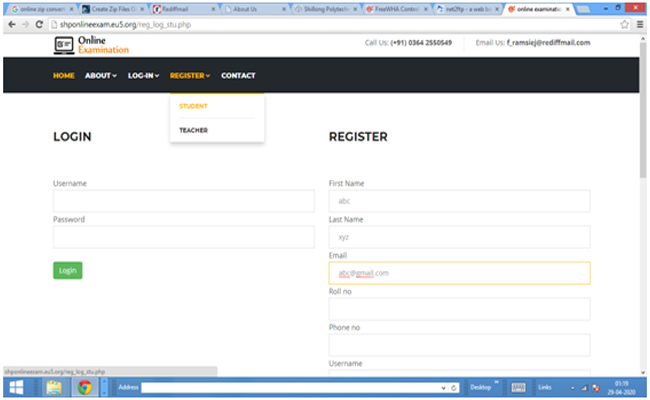The height and width of the screenshot is (400, 650).
Task: Click the Windows Start button
Action: pos(17,387)
